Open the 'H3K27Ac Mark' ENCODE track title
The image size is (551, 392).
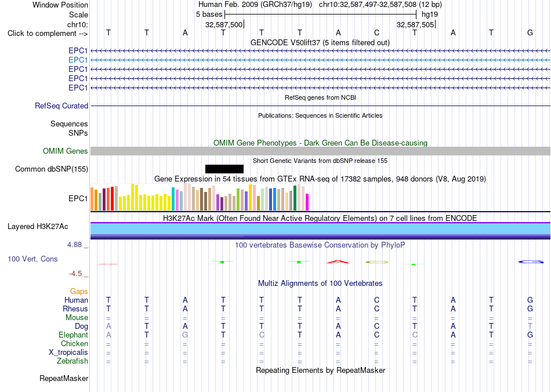[x=320, y=218]
